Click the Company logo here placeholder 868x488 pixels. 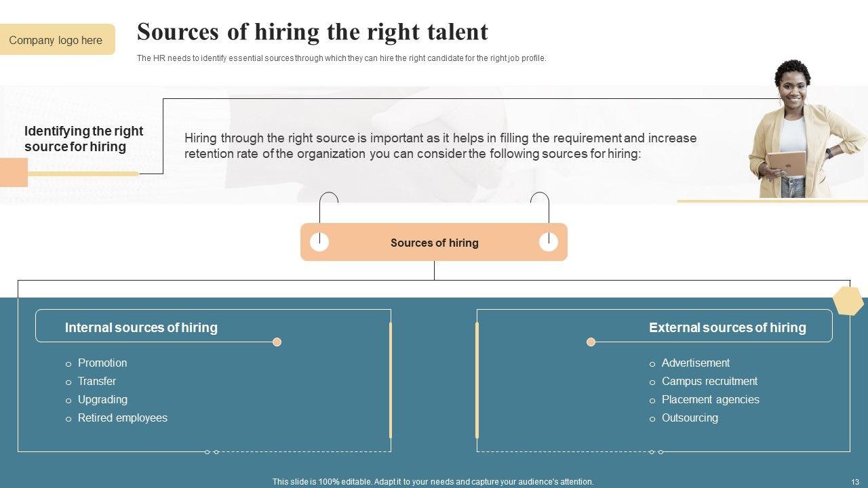coord(56,40)
